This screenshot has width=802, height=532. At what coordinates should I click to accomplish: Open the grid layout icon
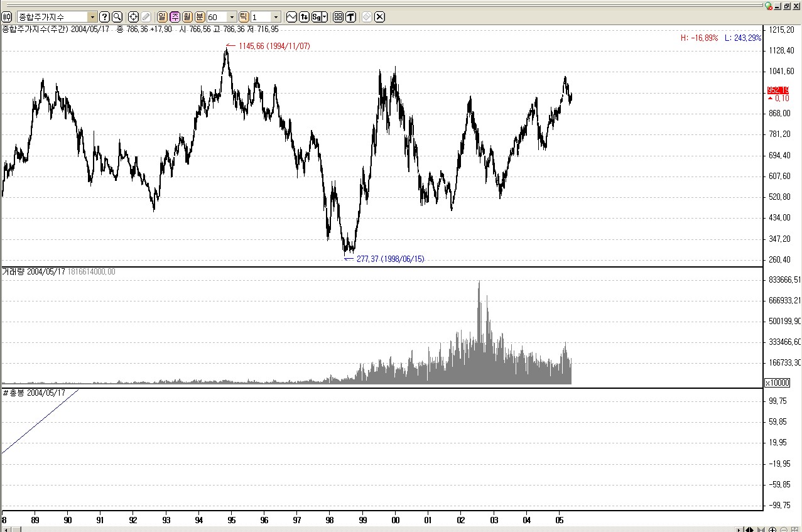coord(338,17)
